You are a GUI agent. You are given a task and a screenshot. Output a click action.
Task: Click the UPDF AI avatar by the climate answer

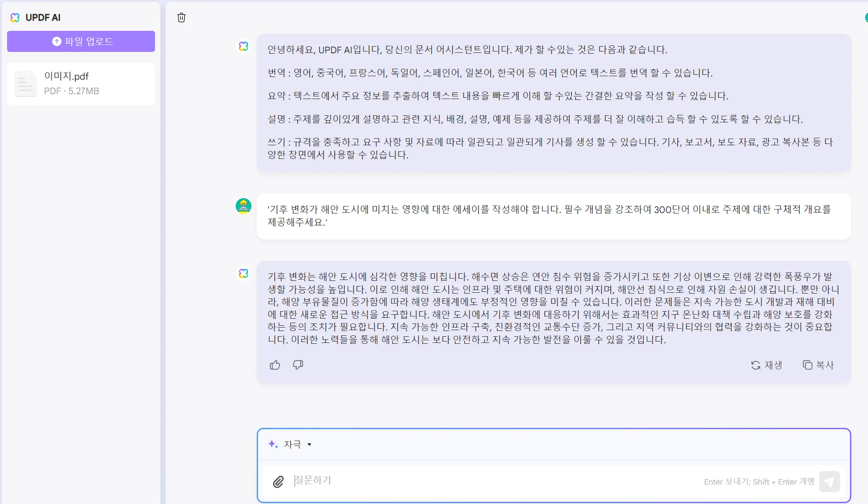coord(244,273)
